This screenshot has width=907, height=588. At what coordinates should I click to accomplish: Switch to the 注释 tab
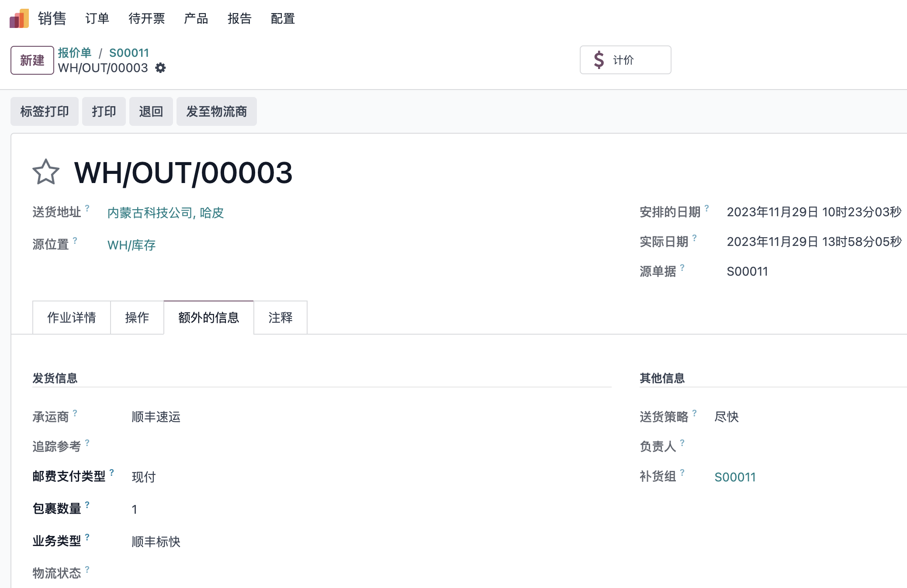point(280,318)
